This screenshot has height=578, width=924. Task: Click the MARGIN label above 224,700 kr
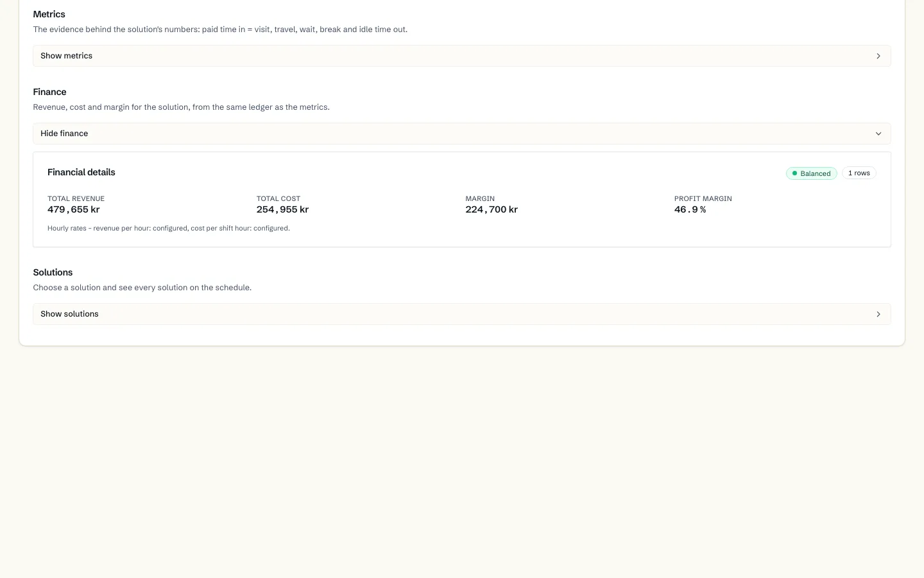(x=480, y=198)
